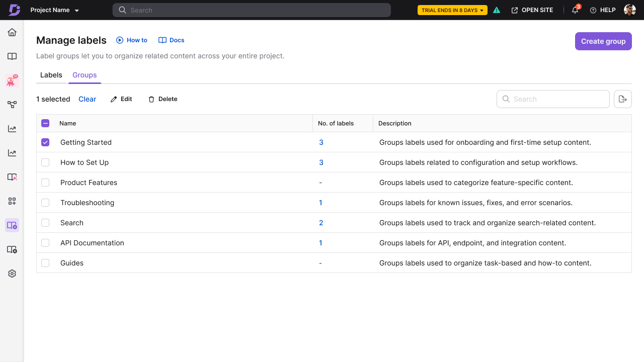Open the Trial Ends in 8 Days dropdown

452,10
